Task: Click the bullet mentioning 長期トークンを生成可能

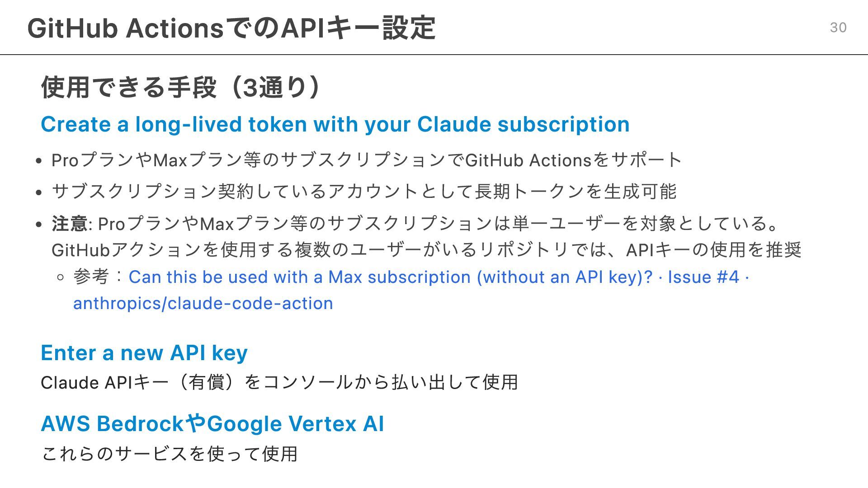Action: (x=364, y=192)
